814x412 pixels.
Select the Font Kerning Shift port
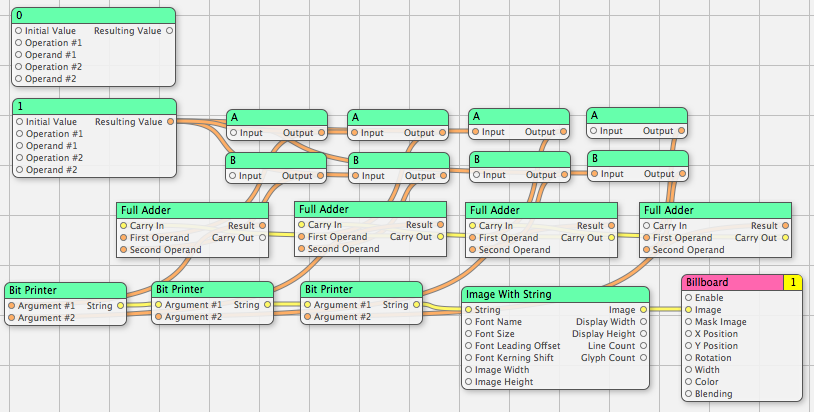click(x=468, y=358)
